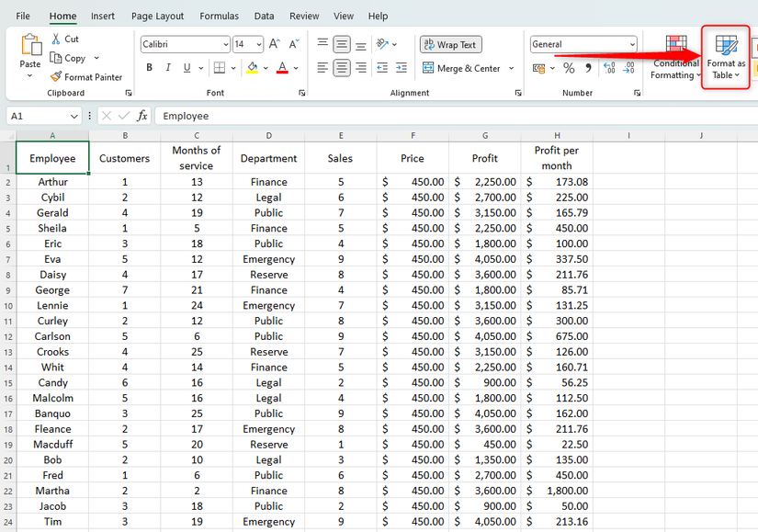Viewport: 758px width, 532px height.
Task: Toggle bold formatting
Action: point(149,67)
